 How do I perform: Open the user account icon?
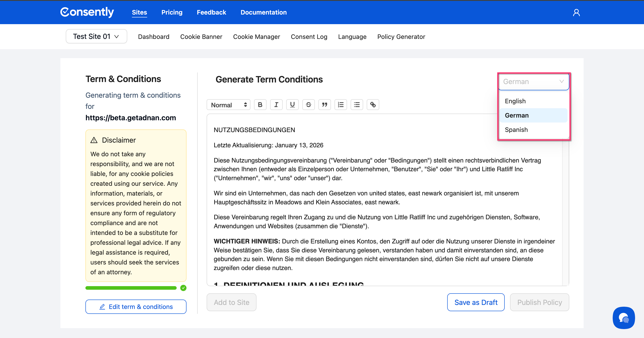click(x=576, y=13)
